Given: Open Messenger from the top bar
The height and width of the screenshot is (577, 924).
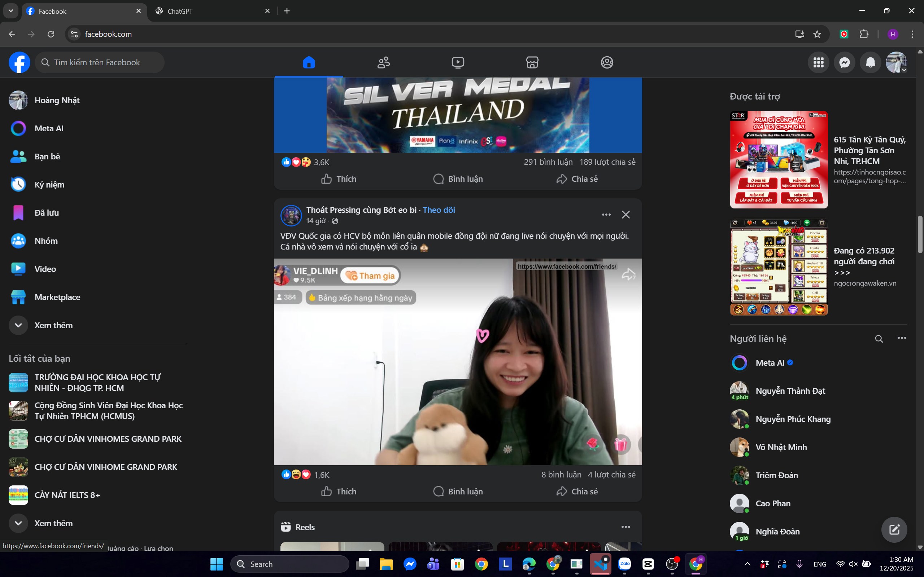Looking at the screenshot, I should point(844,62).
